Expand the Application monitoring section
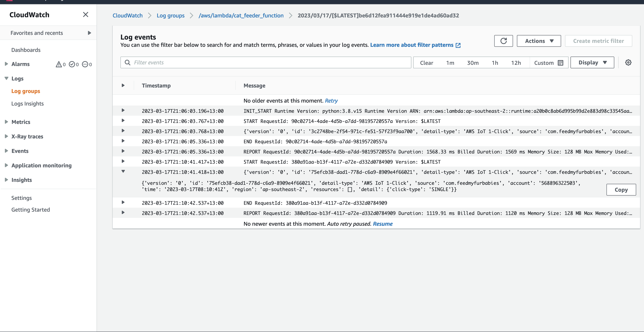Viewport: 644px width, 332px height. pyautogui.click(x=6, y=165)
